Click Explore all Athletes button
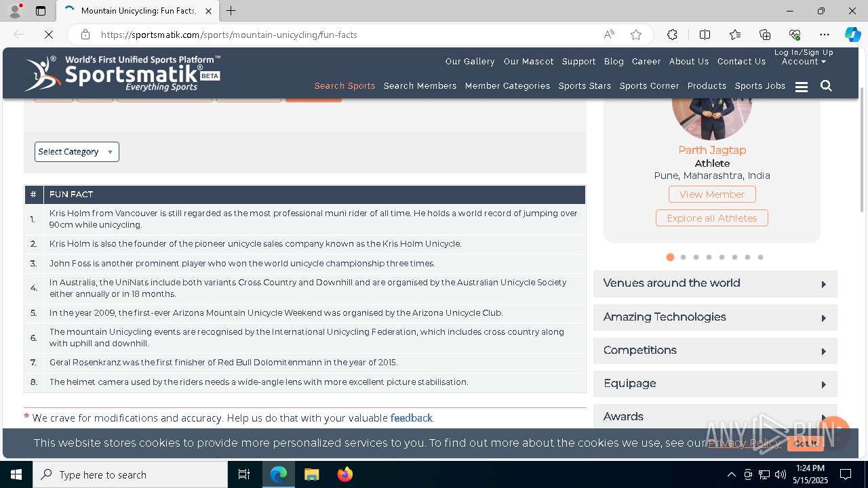Screen dimensions: 868x488 tap(711, 218)
